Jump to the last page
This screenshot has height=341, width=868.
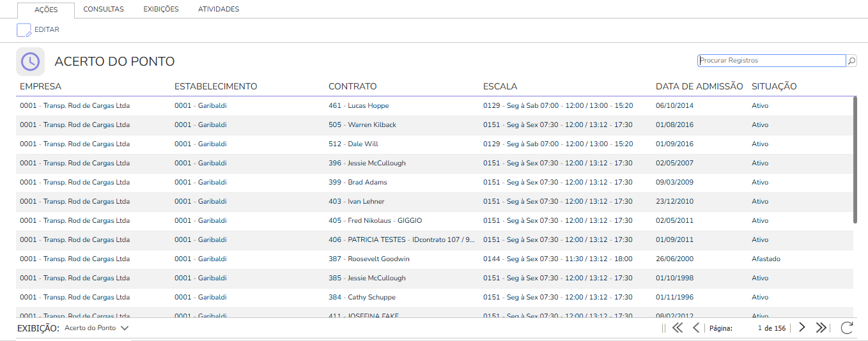click(x=821, y=328)
